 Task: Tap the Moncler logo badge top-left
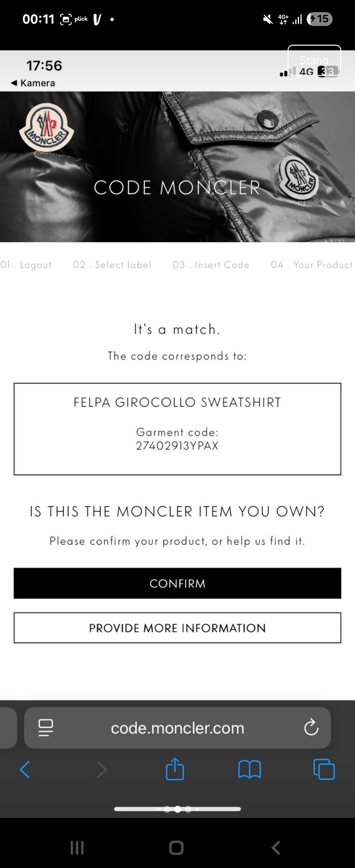(x=46, y=128)
